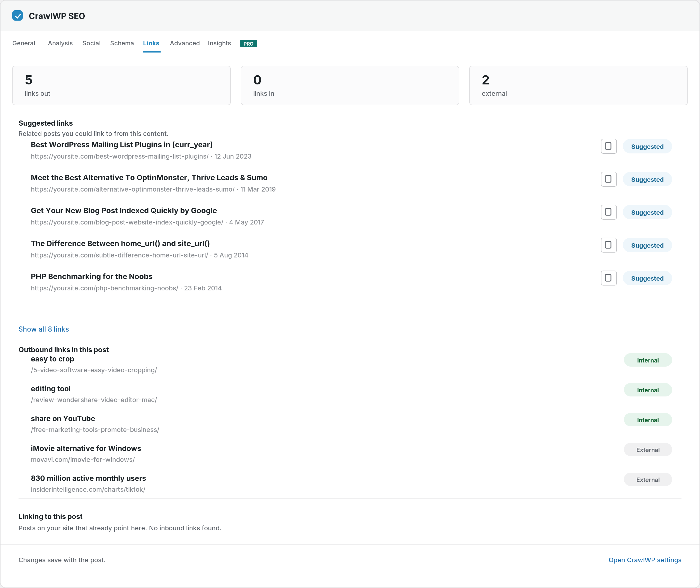Viewport: 700px width, 588px height.
Task: Open the Schema tab
Action: click(122, 43)
